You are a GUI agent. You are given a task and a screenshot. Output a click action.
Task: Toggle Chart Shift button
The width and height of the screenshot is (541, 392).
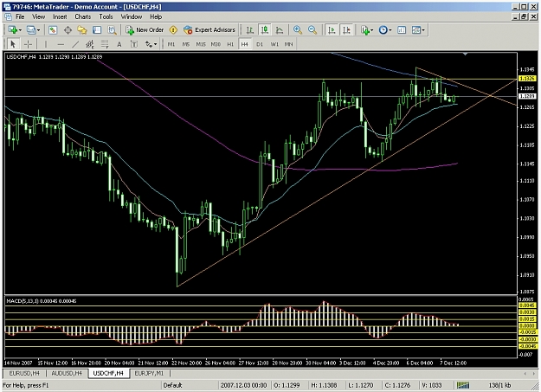point(346,30)
